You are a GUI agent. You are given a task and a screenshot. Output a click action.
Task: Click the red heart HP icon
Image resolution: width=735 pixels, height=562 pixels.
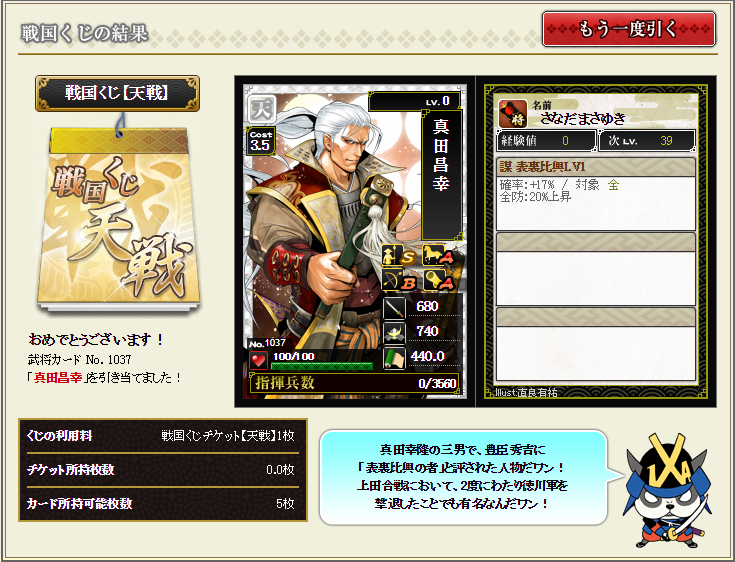(258, 360)
